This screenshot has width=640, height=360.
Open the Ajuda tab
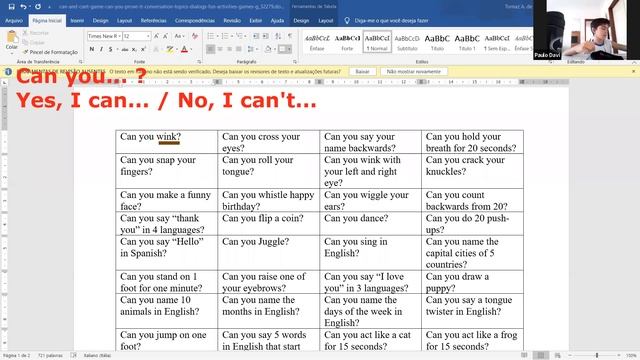click(277, 20)
